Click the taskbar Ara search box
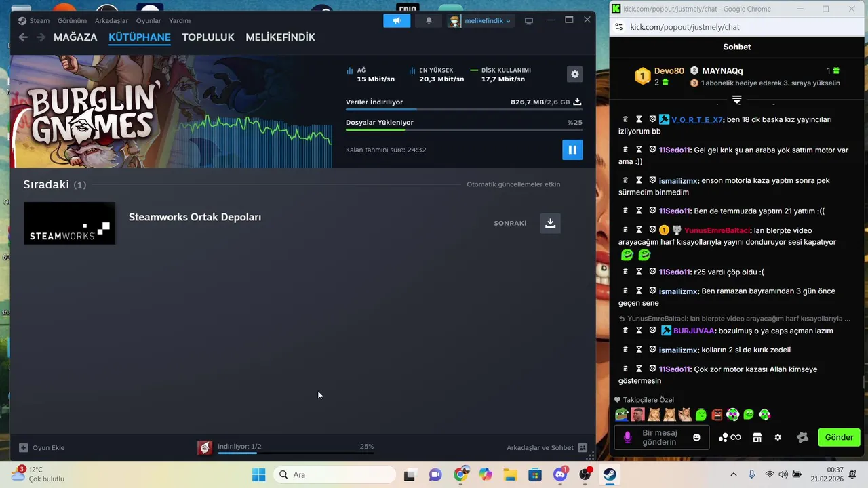The image size is (868, 488). click(335, 475)
